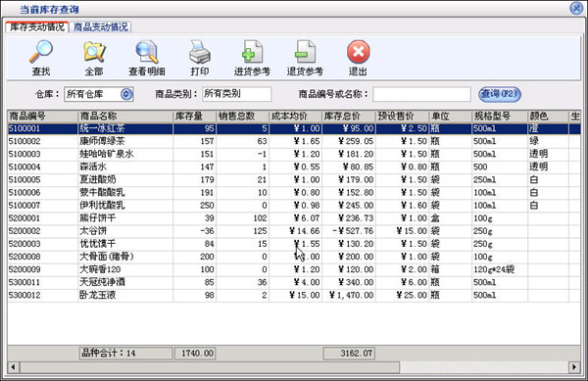Sort by 库存量 column header
This screenshot has height=381, width=588.
pos(194,117)
